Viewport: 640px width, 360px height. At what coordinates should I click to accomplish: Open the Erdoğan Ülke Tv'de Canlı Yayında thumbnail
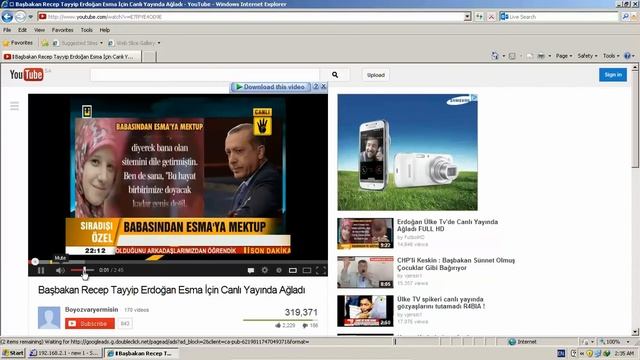click(x=365, y=233)
